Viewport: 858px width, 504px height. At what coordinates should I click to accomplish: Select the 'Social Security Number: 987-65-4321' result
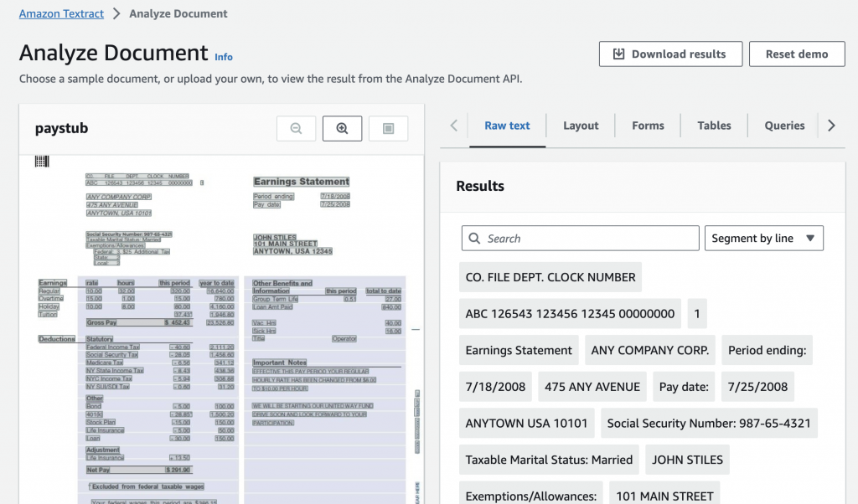[x=709, y=424]
